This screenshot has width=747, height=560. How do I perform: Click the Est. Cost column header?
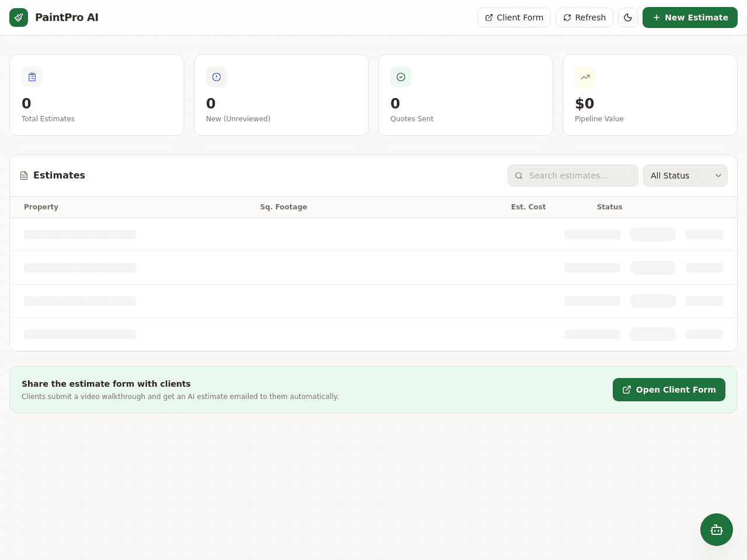tap(528, 207)
